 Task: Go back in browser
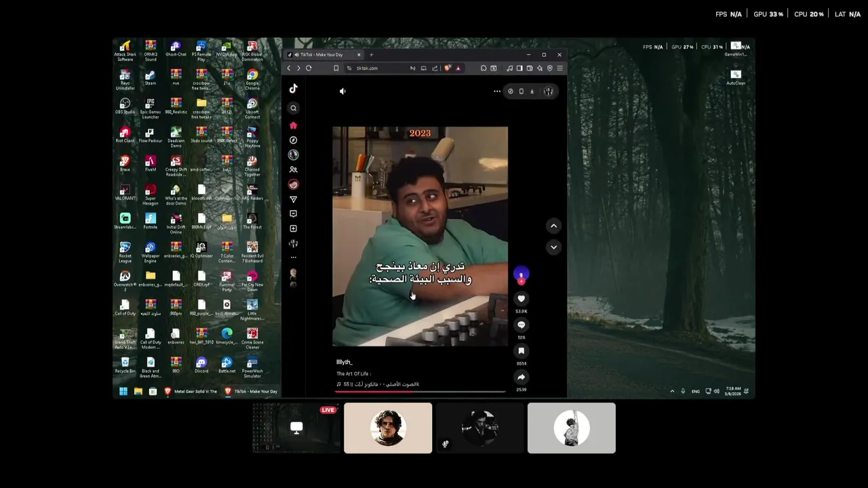coord(289,68)
